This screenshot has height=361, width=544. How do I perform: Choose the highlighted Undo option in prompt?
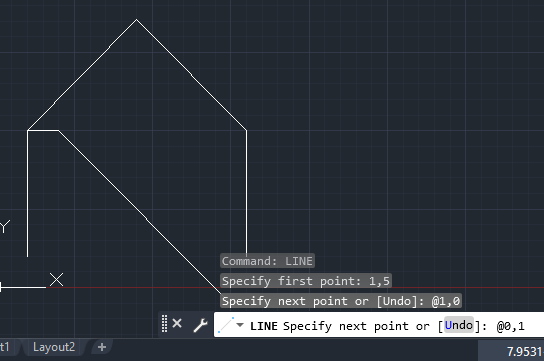coord(459,325)
